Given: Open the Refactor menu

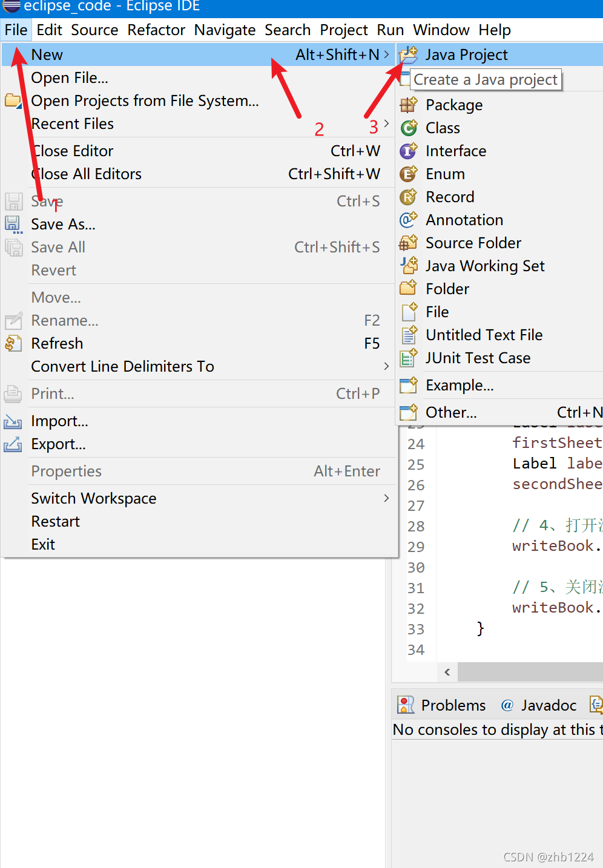Looking at the screenshot, I should click(x=156, y=30).
